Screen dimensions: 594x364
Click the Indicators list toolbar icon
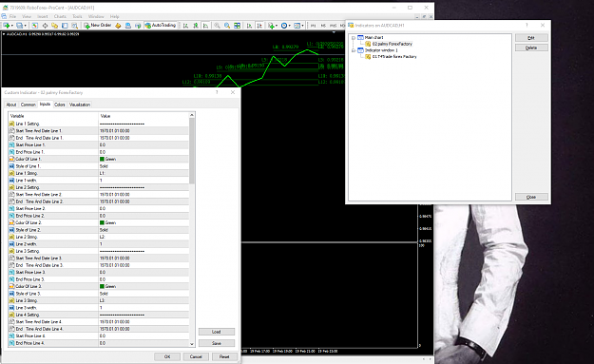271,26
